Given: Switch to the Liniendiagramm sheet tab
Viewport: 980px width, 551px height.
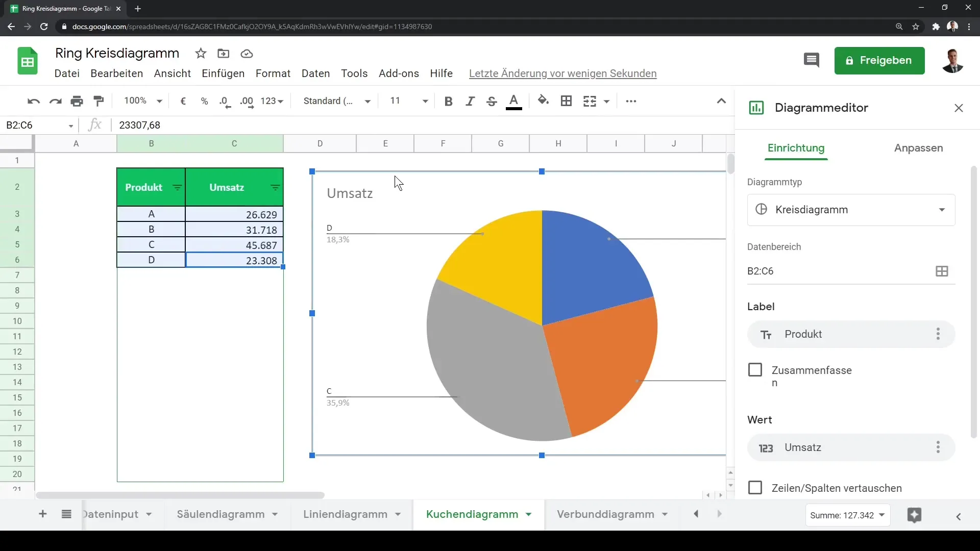Looking at the screenshot, I should click(345, 514).
